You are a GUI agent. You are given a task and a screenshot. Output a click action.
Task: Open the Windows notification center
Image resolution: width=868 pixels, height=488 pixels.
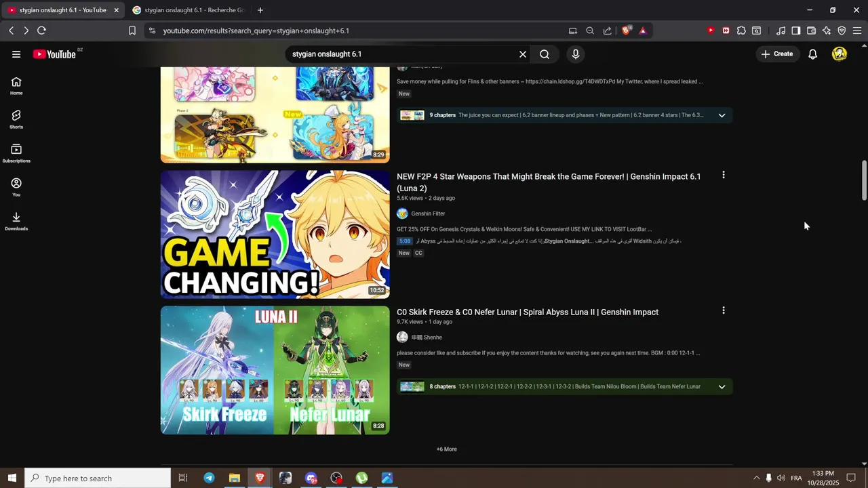[x=851, y=478]
